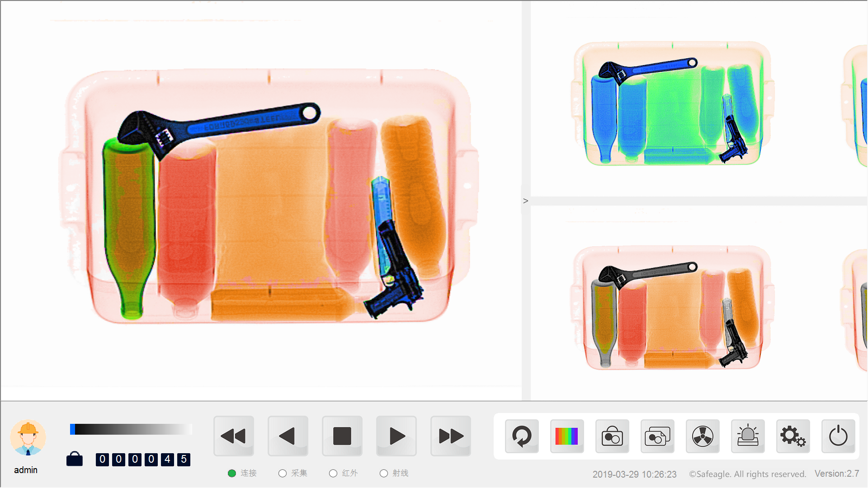Click the alarm siren icon
The image size is (868, 488).
click(748, 436)
